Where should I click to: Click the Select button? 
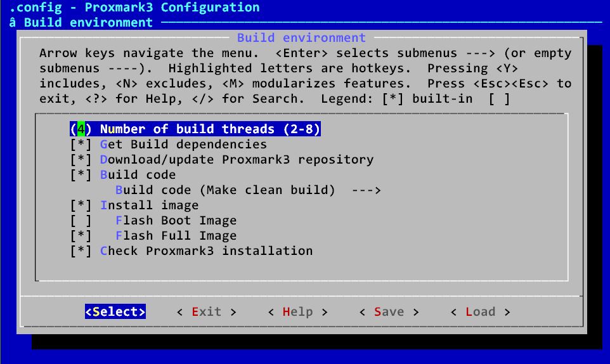[115, 311]
